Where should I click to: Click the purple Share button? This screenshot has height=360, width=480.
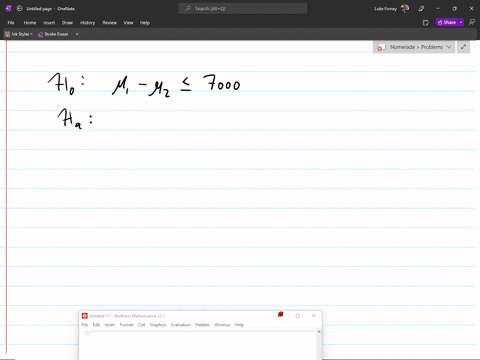click(447, 22)
